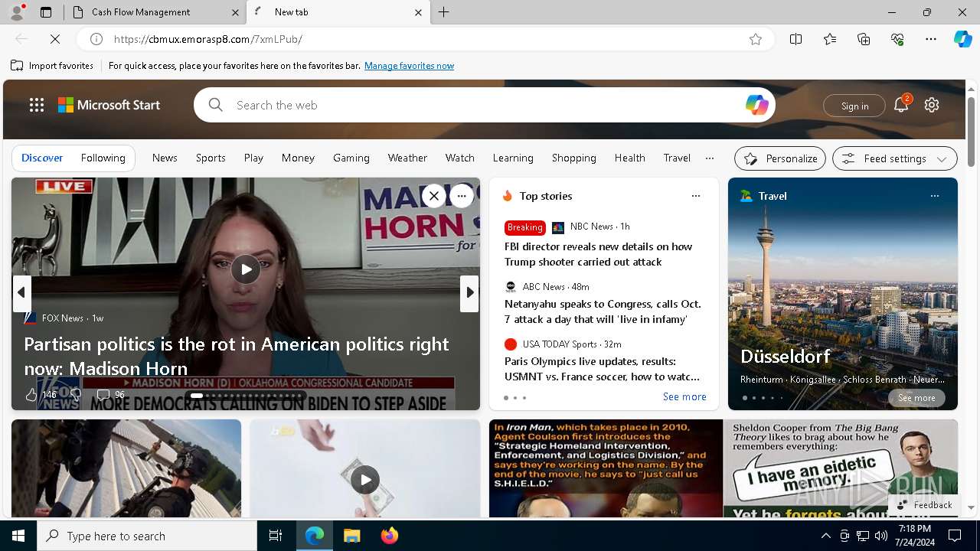The height and width of the screenshot is (551, 980).
Task: Show hidden system tray icons
Action: [825, 536]
